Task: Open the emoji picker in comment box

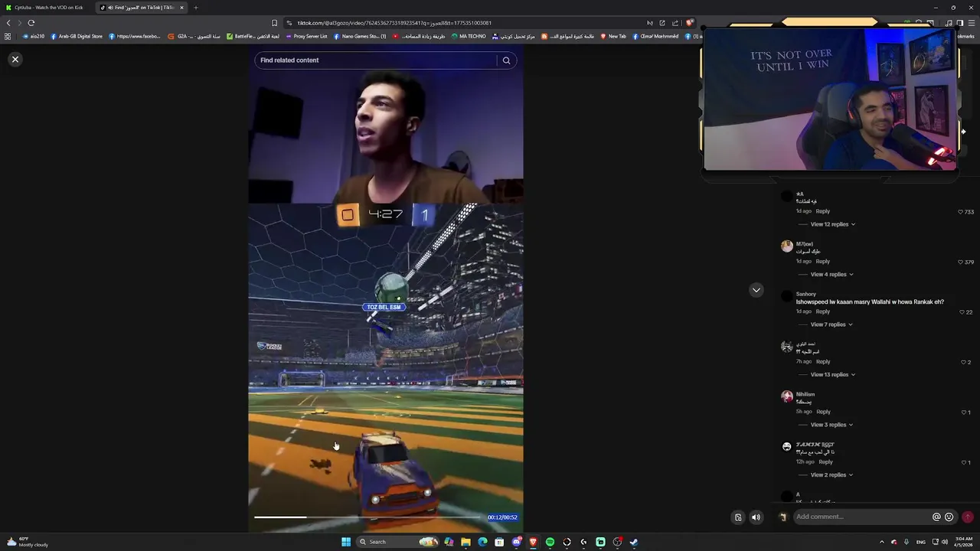Action: (949, 517)
